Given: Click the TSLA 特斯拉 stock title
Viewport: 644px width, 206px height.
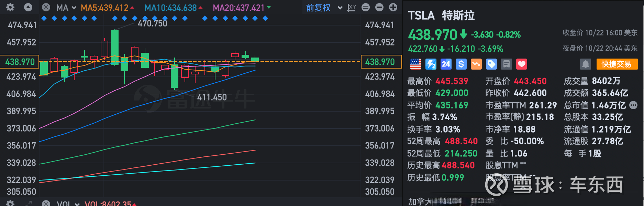Looking at the screenshot, I should (x=441, y=16).
